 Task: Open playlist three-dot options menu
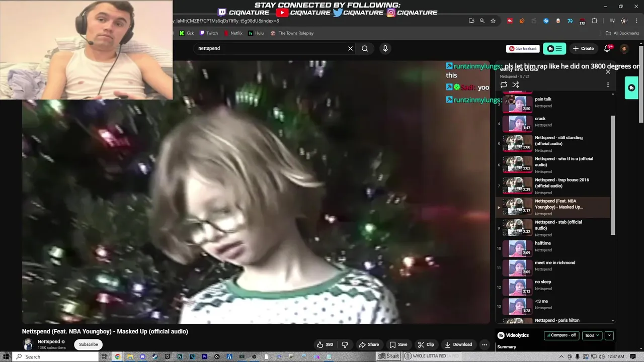point(608,85)
